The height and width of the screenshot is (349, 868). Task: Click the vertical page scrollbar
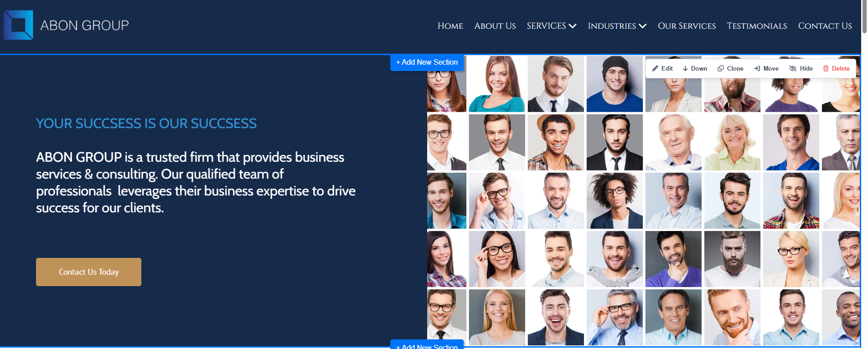864,18
